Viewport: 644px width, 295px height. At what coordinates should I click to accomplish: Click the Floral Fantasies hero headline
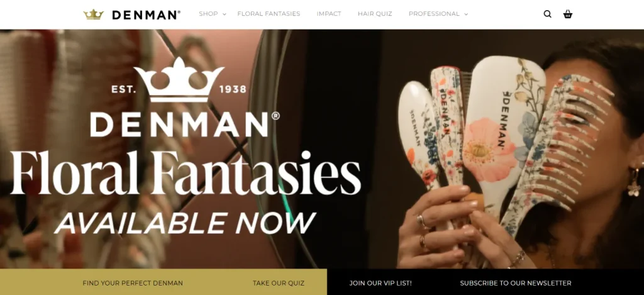[x=186, y=172]
